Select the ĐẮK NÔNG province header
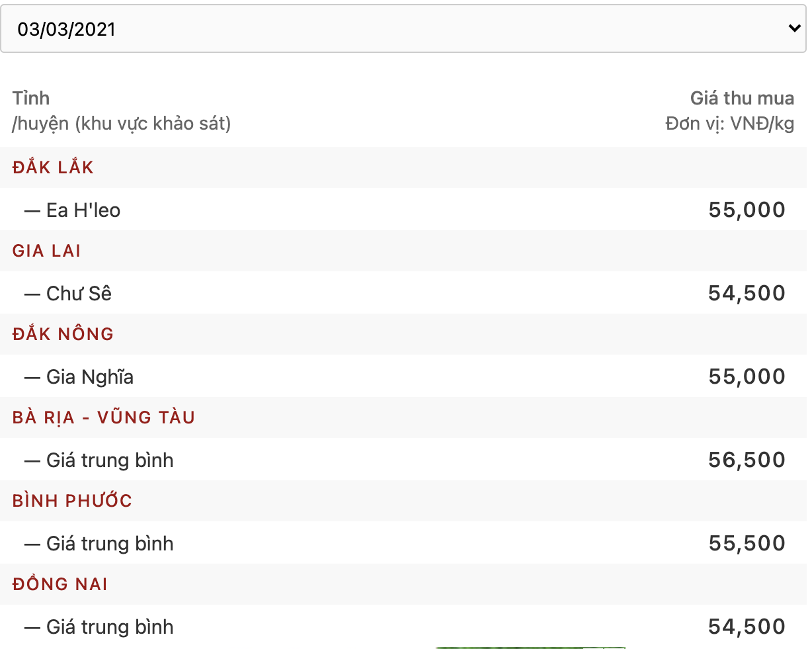This screenshot has height=649, width=812. [63, 333]
